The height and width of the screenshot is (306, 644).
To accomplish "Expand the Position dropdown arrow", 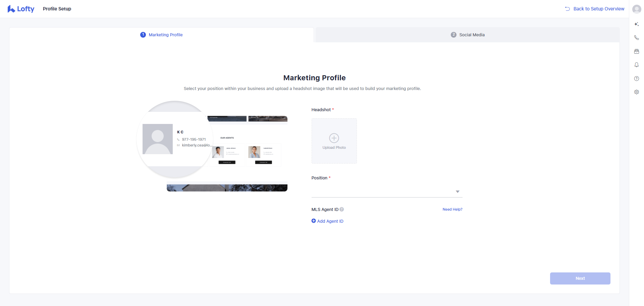I will (457, 191).
